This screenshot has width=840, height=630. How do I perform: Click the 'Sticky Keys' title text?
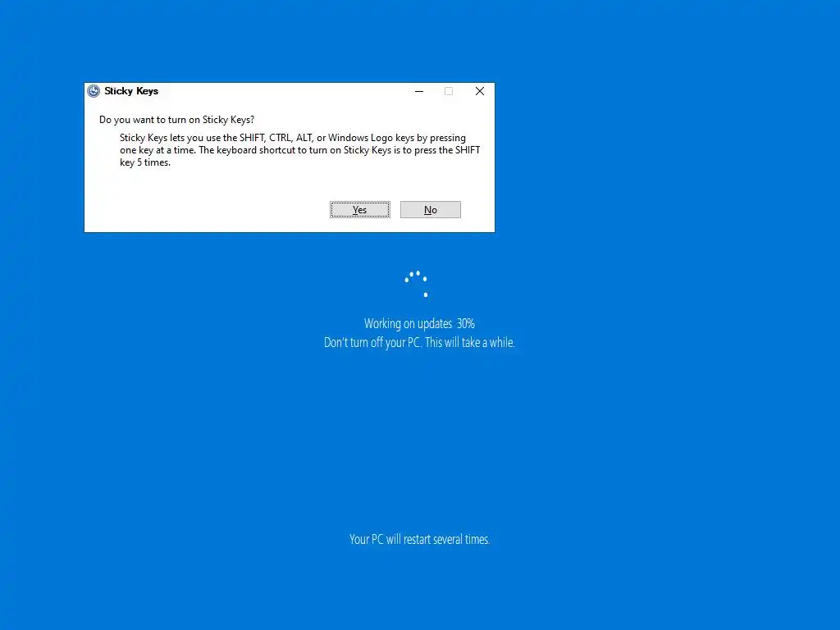click(131, 91)
